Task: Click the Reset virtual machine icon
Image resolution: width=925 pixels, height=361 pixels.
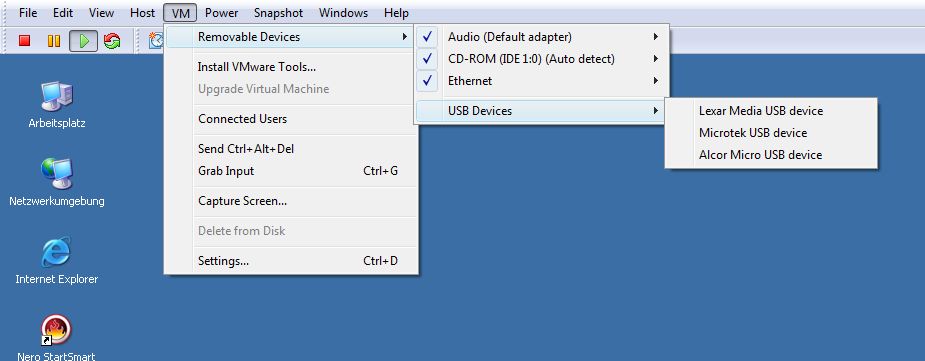Action: (x=111, y=41)
